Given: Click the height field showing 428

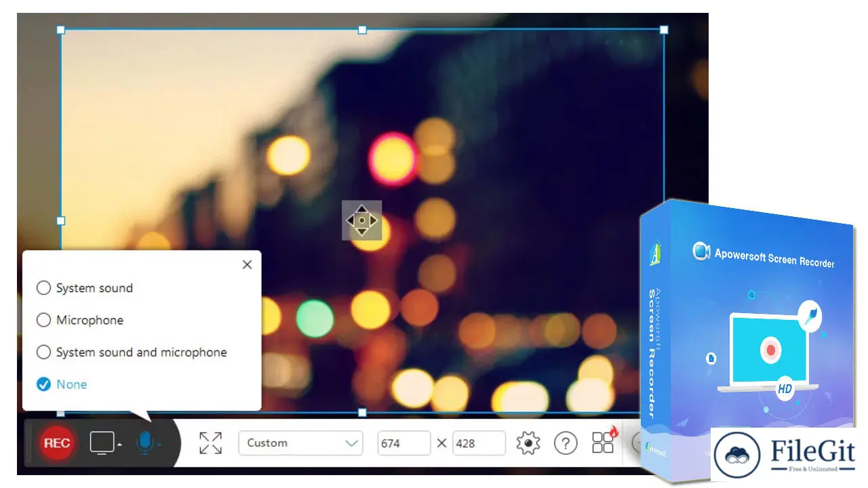Looking at the screenshot, I should [479, 443].
